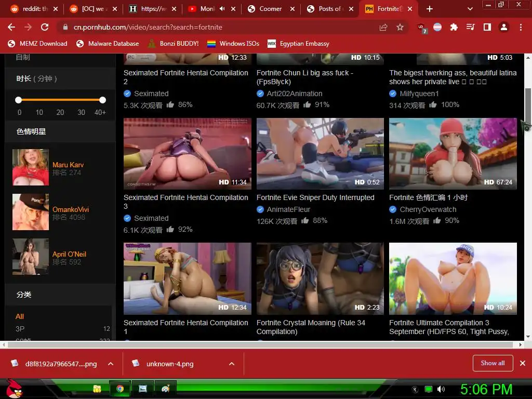
Task: Click the left handle of duration slider
Action: pyautogui.click(x=18, y=100)
